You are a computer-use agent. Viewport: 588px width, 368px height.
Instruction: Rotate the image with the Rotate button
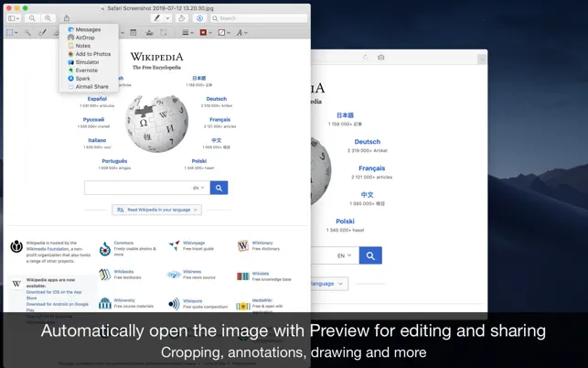tap(181, 18)
